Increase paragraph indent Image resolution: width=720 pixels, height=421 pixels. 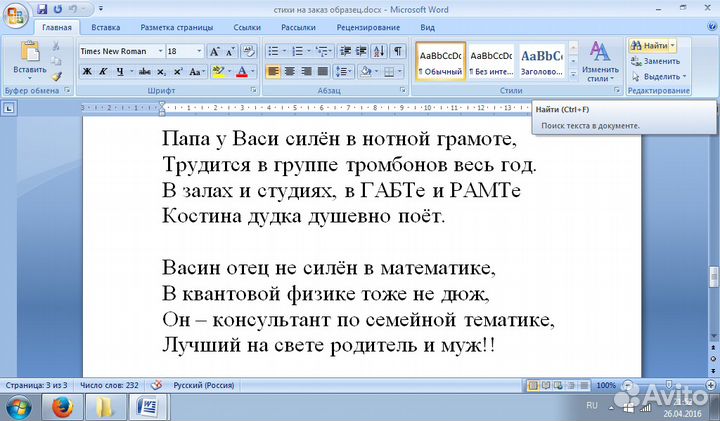pos(361,51)
